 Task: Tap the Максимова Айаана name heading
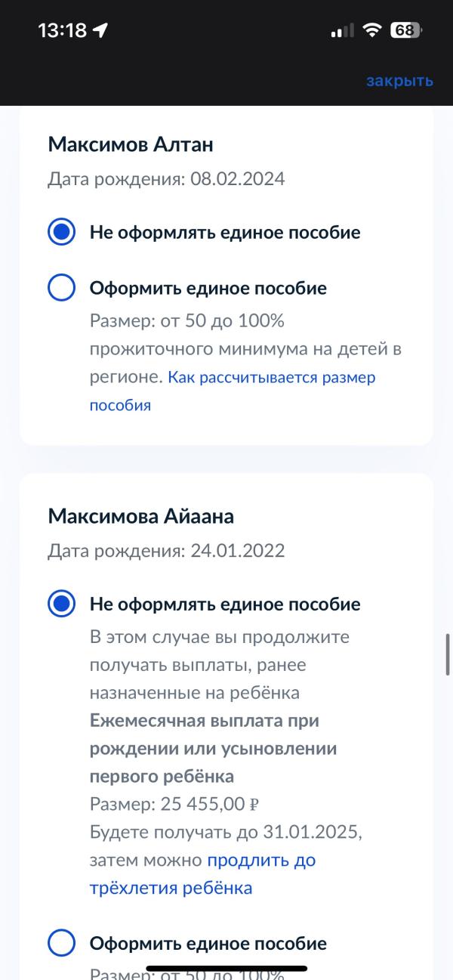pos(141,516)
